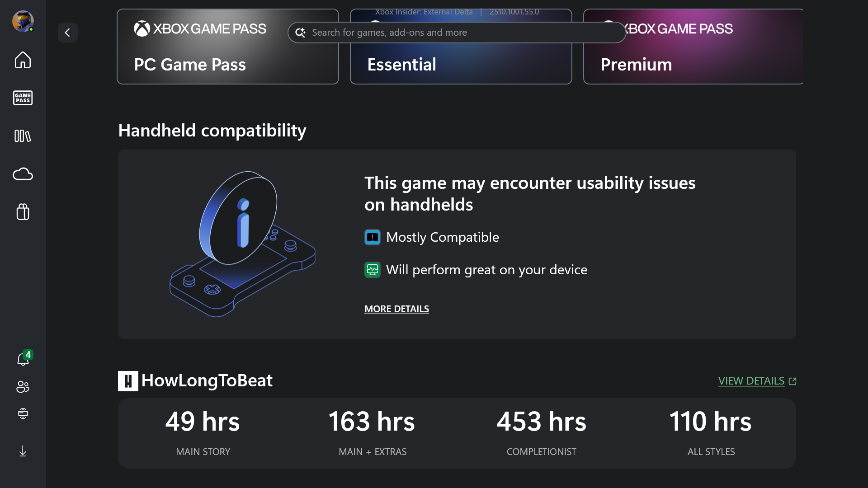Collapse the page with the back chevron
Viewport: 868px width, 488px height.
(x=68, y=32)
